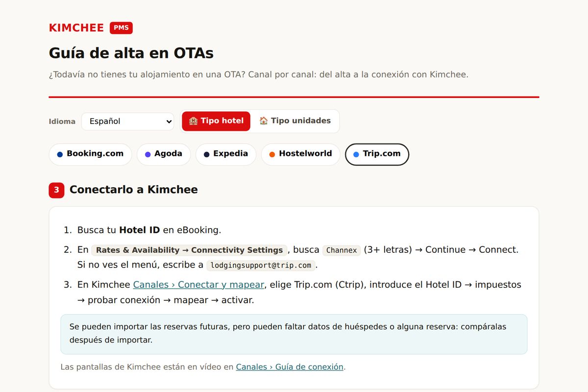Click the Guía de alta en OTAs heading
Image resolution: width=588 pixels, height=392 pixels.
pos(131,53)
